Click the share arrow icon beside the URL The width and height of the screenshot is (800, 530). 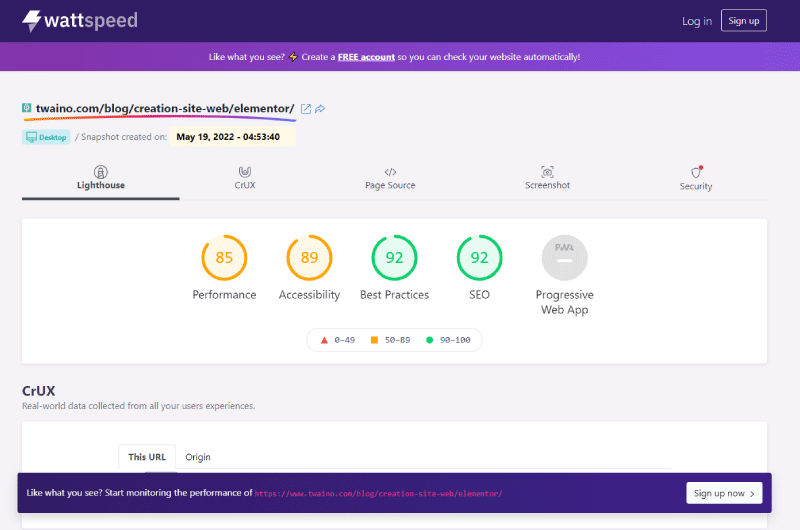[320, 109]
